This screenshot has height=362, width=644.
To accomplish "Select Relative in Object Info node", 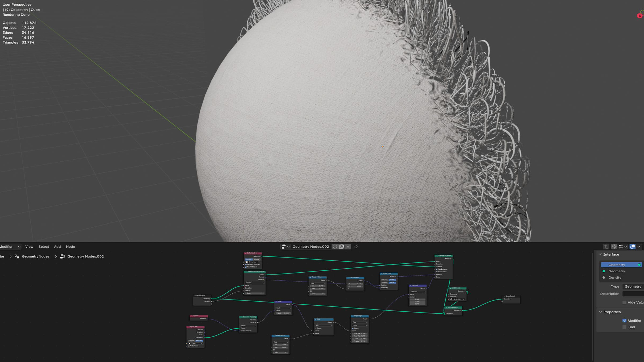I will pyautogui.click(x=199, y=341).
